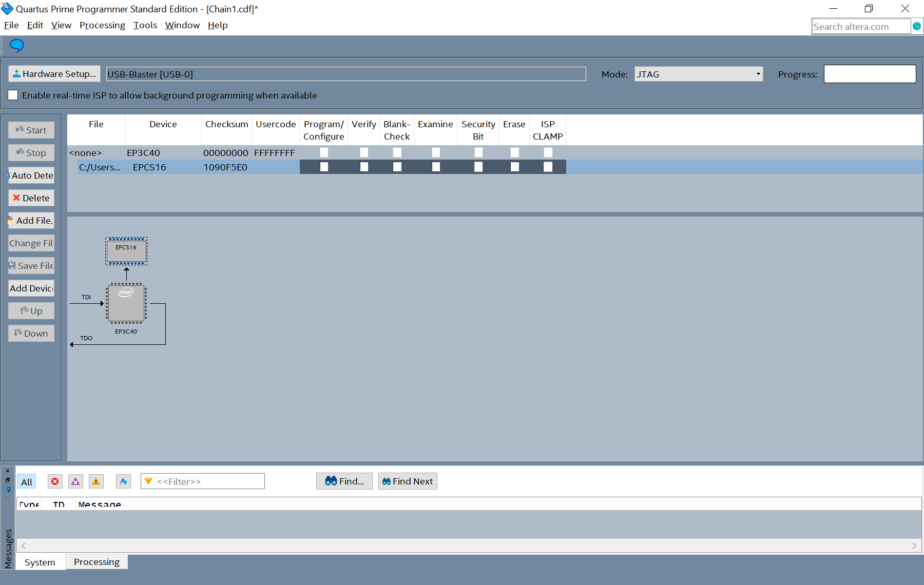Screen dimensions: 924x585
Task: Click the Start programming button
Action: (x=31, y=130)
